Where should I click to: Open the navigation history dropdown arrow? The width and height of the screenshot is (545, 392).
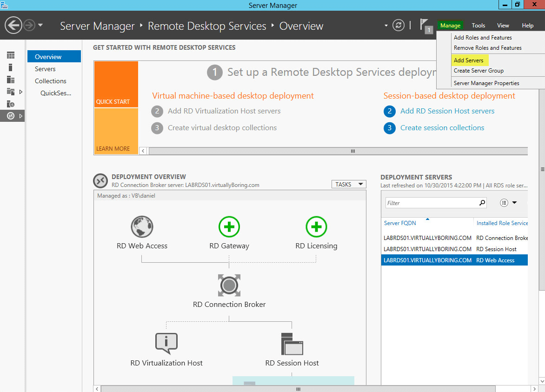(40, 25)
